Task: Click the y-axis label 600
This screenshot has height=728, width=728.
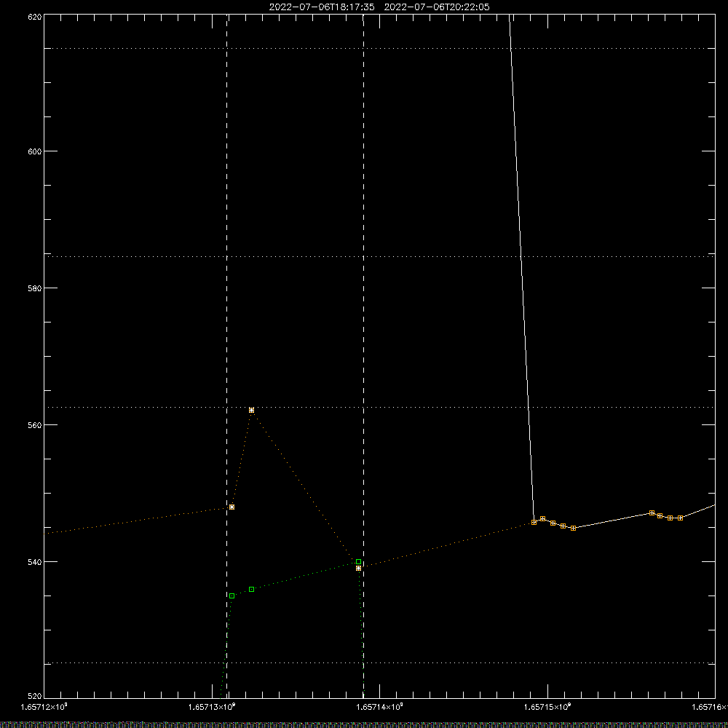Action: tap(35, 151)
